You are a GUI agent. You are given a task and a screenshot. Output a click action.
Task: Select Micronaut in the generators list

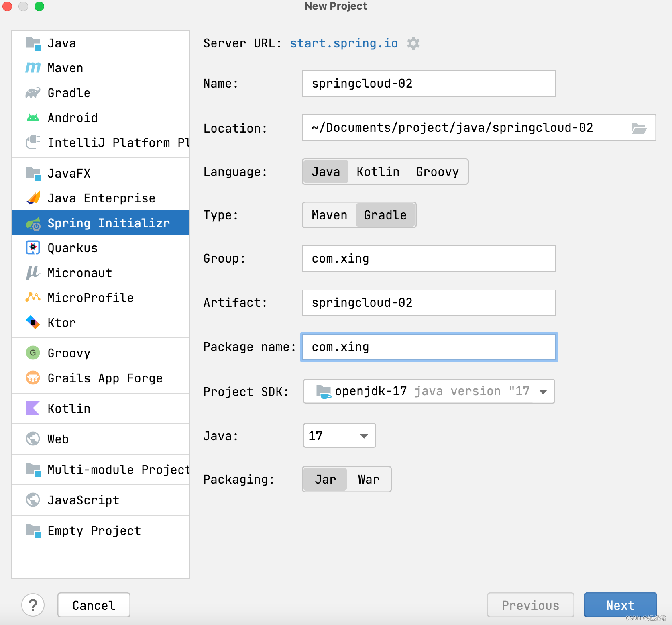tap(101, 273)
